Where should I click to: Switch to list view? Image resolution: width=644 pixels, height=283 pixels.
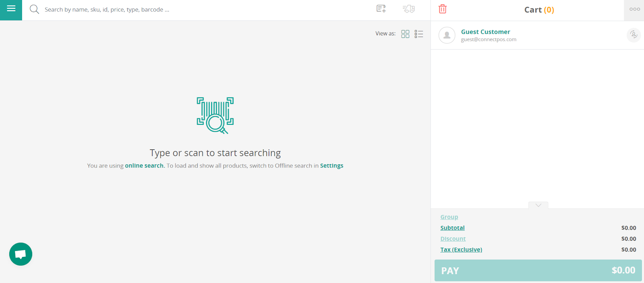[x=419, y=34]
